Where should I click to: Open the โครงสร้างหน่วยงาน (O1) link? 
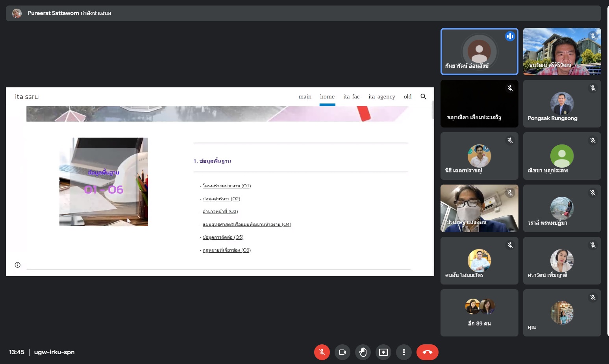pyautogui.click(x=226, y=186)
